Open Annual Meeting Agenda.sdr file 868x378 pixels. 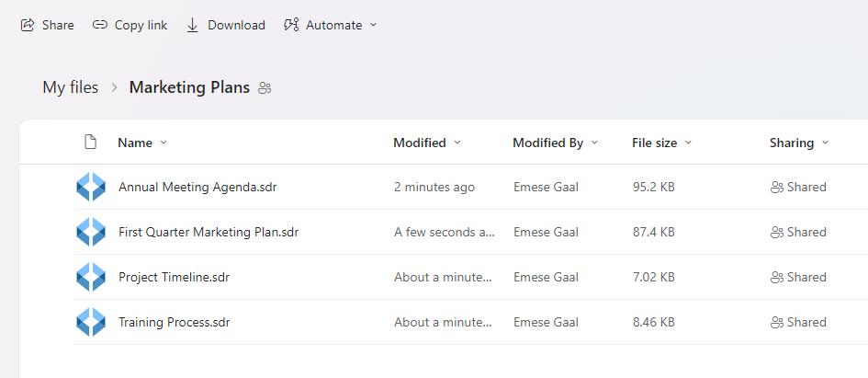pos(197,187)
